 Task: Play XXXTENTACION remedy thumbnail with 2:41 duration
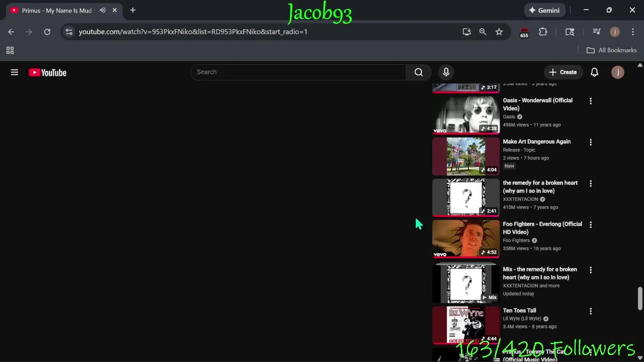(x=466, y=197)
